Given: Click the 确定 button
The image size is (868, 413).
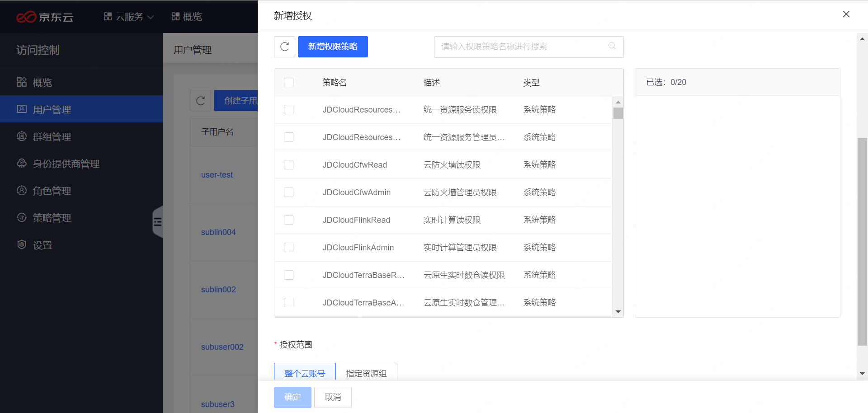Looking at the screenshot, I should pyautogui.click(x=292, y=397).
